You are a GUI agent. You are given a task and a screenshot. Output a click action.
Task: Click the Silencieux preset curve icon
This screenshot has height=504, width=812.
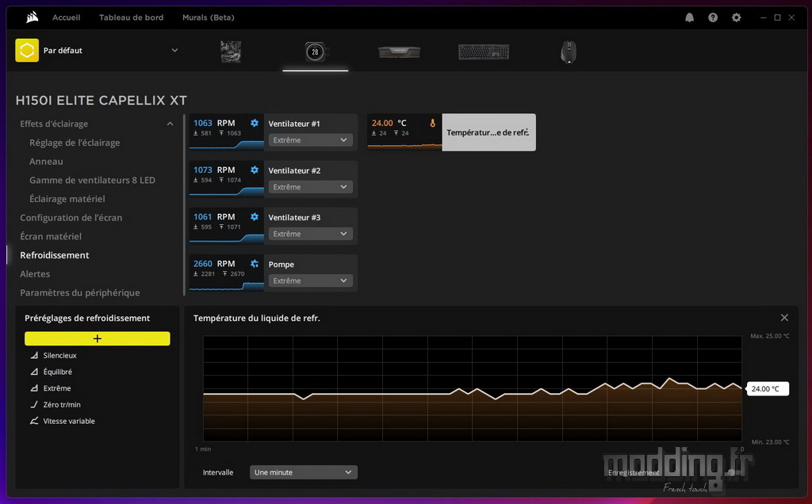pyautogui.click(x=34, y=356)
